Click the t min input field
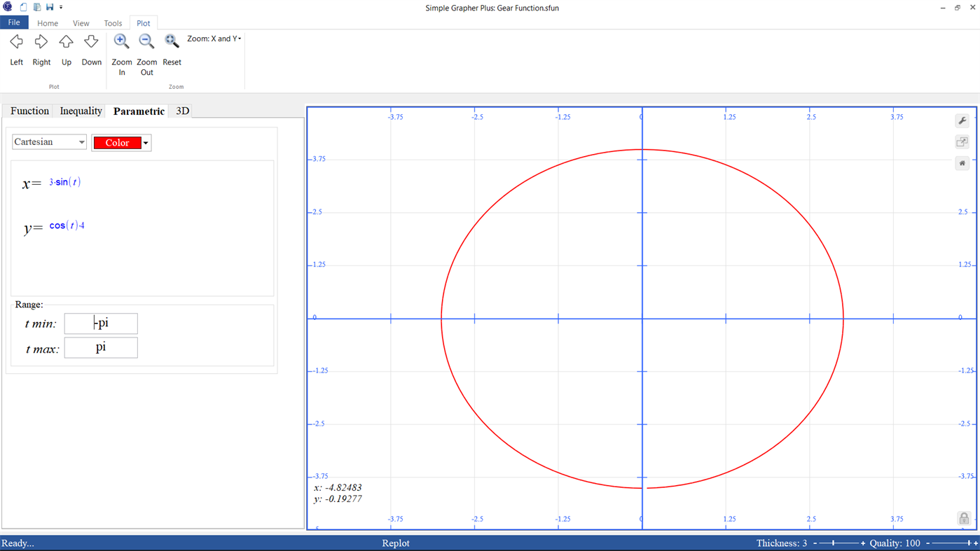Screen dimensions: 980x551 (101, 323)
